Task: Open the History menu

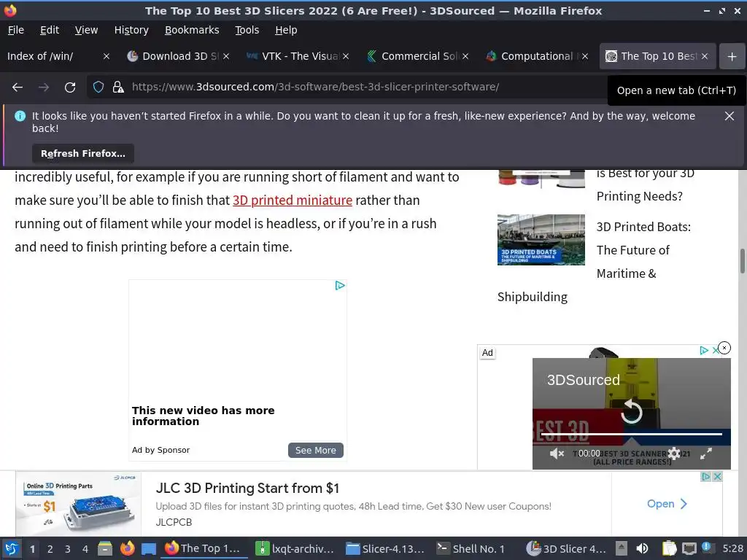Action: 131,30
